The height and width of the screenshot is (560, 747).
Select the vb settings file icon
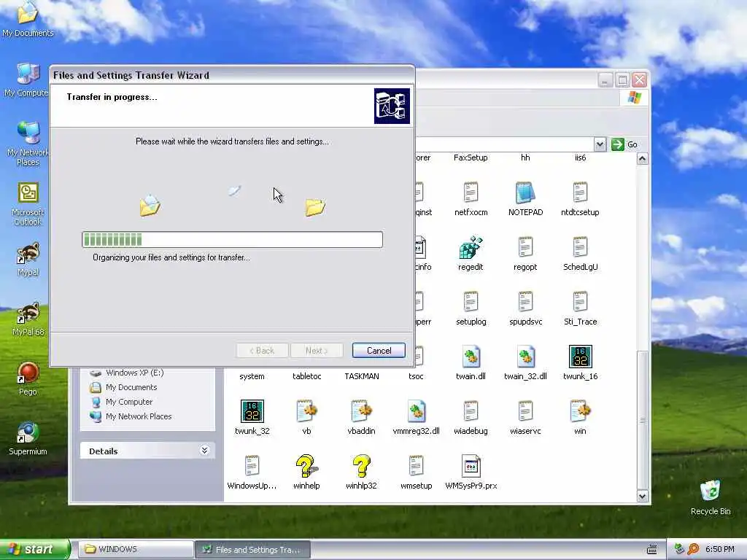point(306,411)
